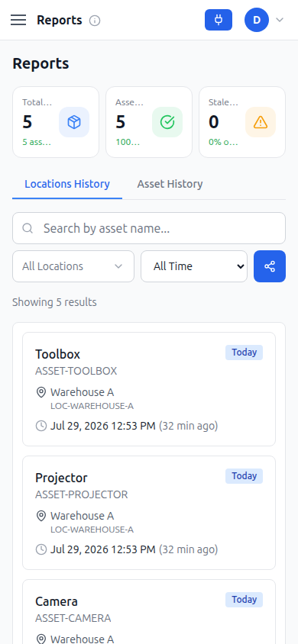298x644 pixels.
Task: Click the magnifier search icon
Action: coord(28,228)
